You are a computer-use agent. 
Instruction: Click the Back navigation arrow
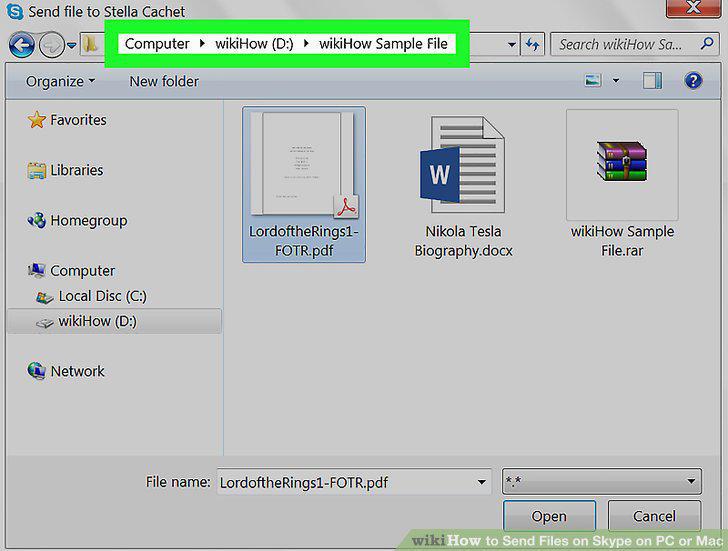[21, 45]
